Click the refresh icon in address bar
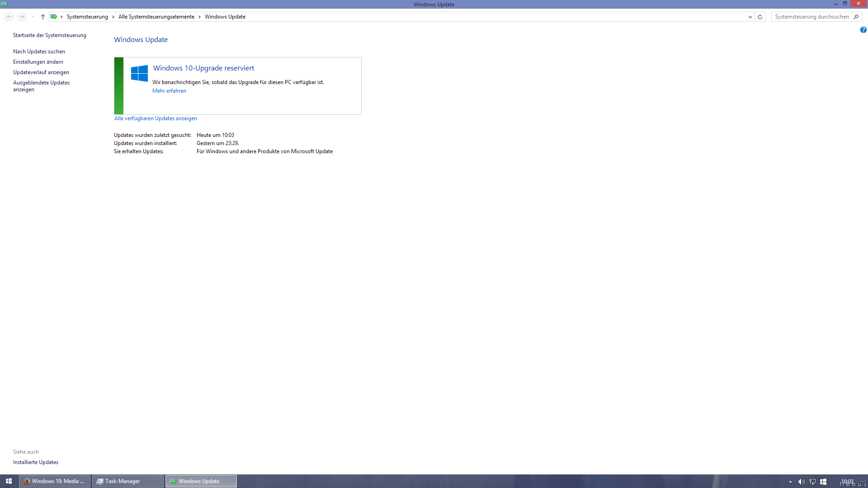 click(760, 17)
